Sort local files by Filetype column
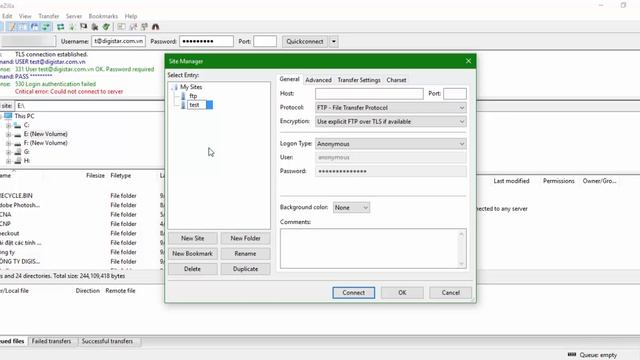The image size is (640, 360). [121, 176]
